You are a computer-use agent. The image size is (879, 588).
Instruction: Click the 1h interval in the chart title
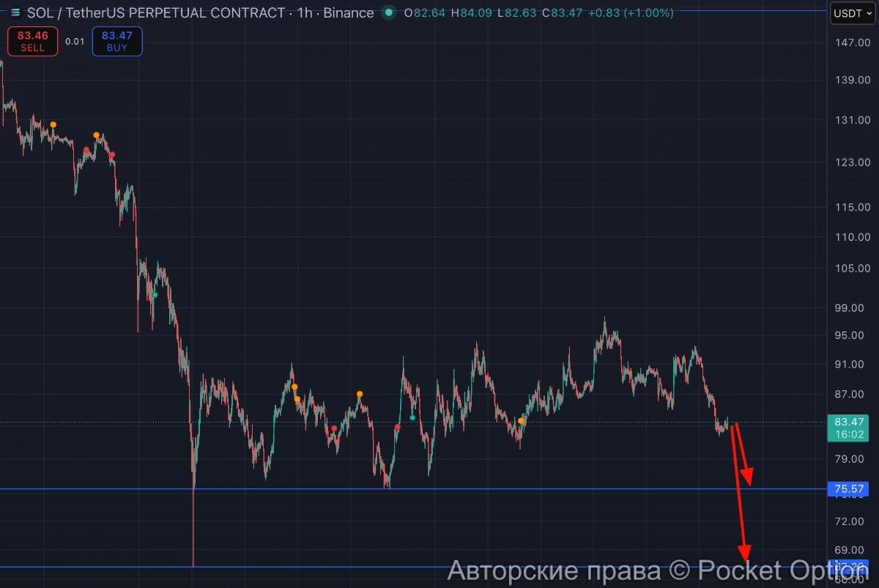click(x=305, y=12)
